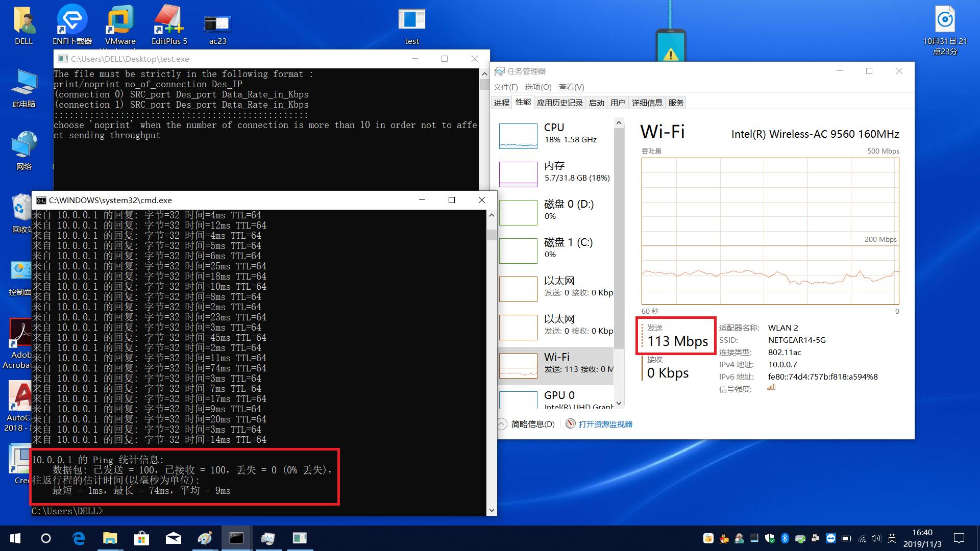Image resolution: width=980 pixels, height=551 pixels.
Task: Select the 内存 performance item
Action: tap(555, 171)
